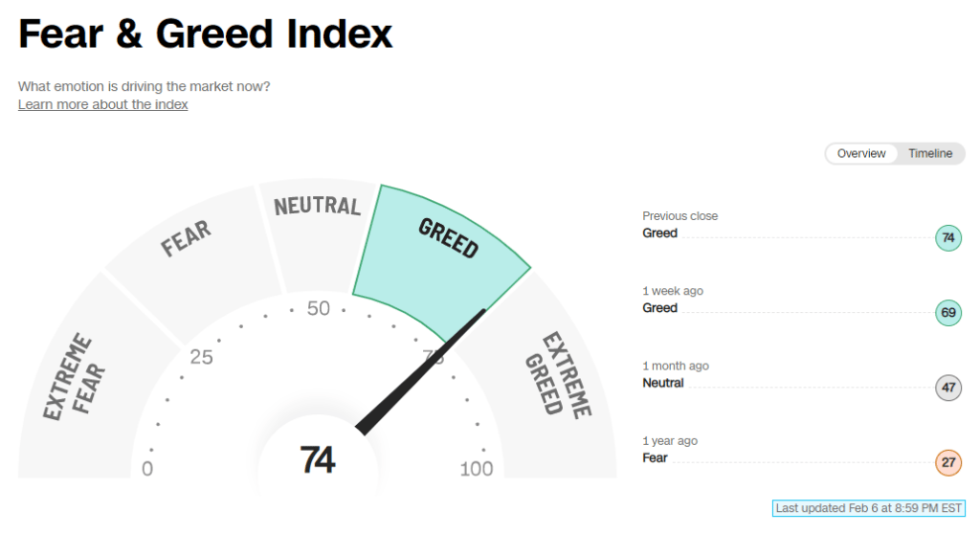Click the Fear & Greed Index heading
This screenshot has height=534, width=980.
click(x=205, y=33)
